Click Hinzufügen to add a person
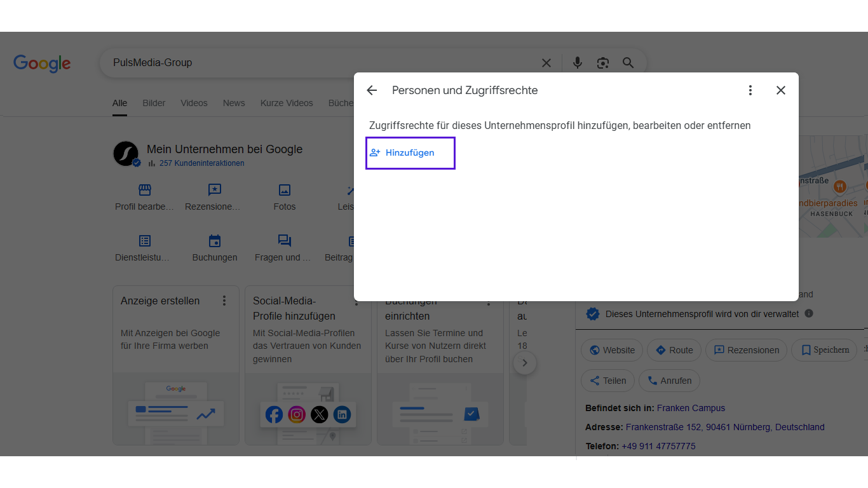Viewport: 868px width, 488px height. tap(410, 153)
